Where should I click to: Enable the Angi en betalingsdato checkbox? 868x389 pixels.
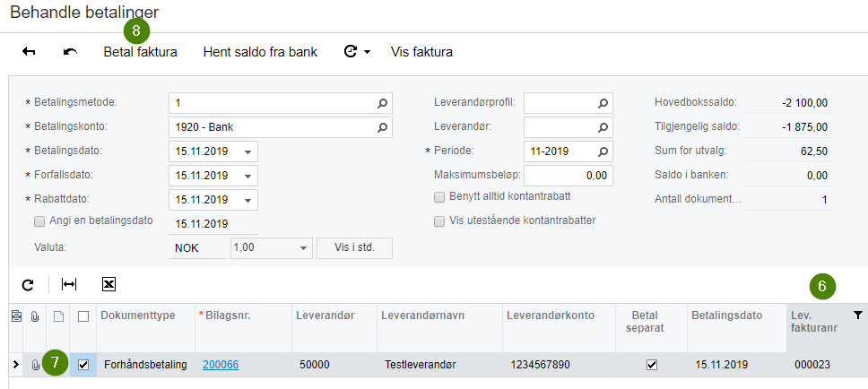click(39, 220)
